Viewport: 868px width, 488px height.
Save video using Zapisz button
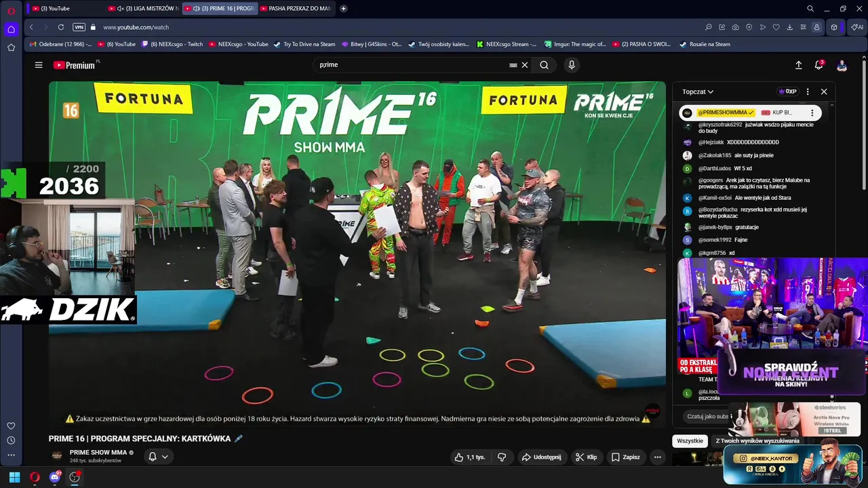point(625,457)
